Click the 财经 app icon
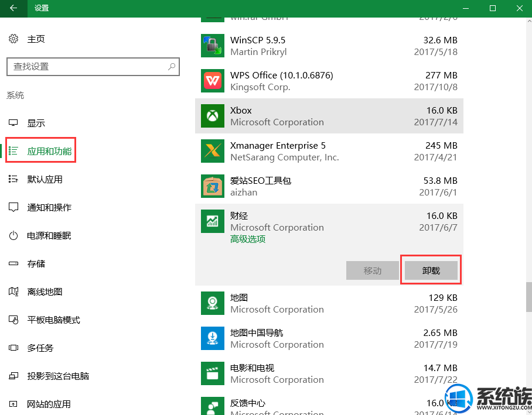 pyautogui.click(x=213, y=221)
